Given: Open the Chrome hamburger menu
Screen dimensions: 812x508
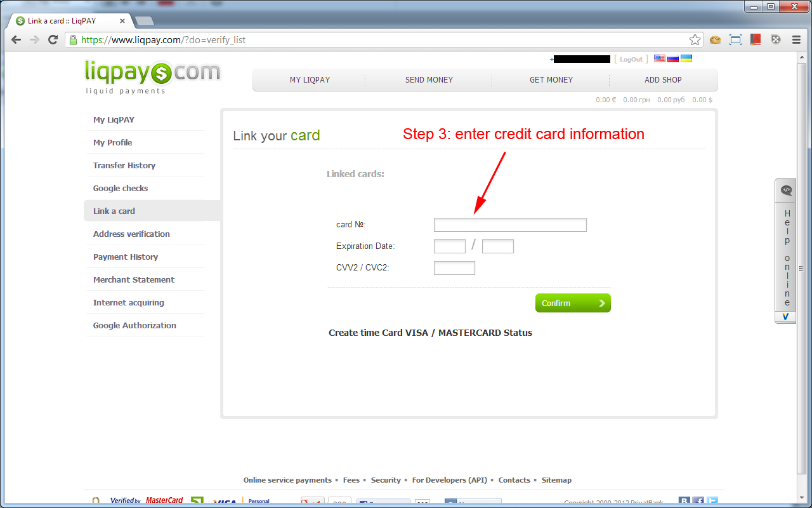Looking at the screenshot, I should 796,39.
